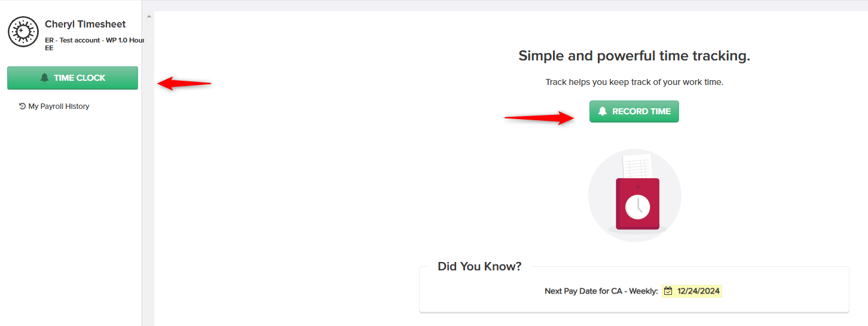Screen dimensions: 868x326
Task: Click the bell icon inside RECORD TIME button
Action: click(603, 111)
